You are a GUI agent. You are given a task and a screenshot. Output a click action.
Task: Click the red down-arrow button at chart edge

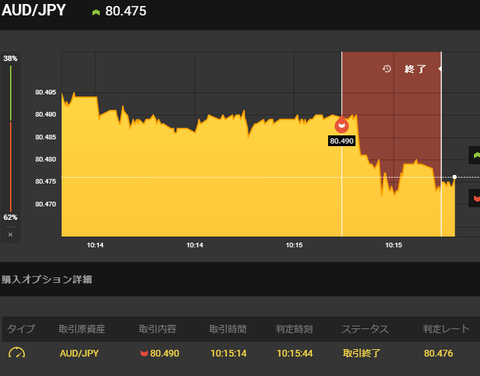[475, 198]
